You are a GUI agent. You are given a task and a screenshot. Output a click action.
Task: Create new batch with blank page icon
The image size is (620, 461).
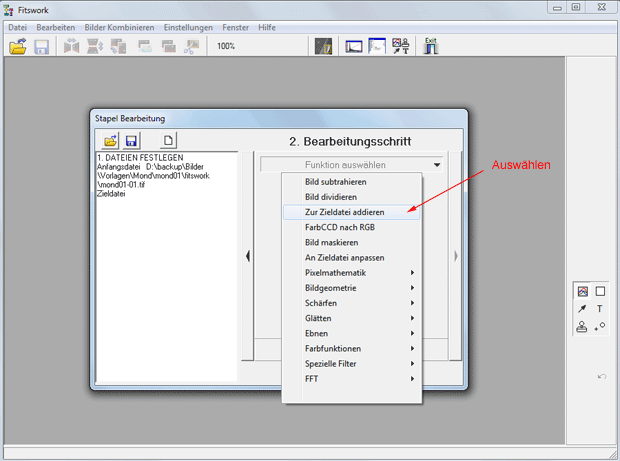click(x=168, y=140)
